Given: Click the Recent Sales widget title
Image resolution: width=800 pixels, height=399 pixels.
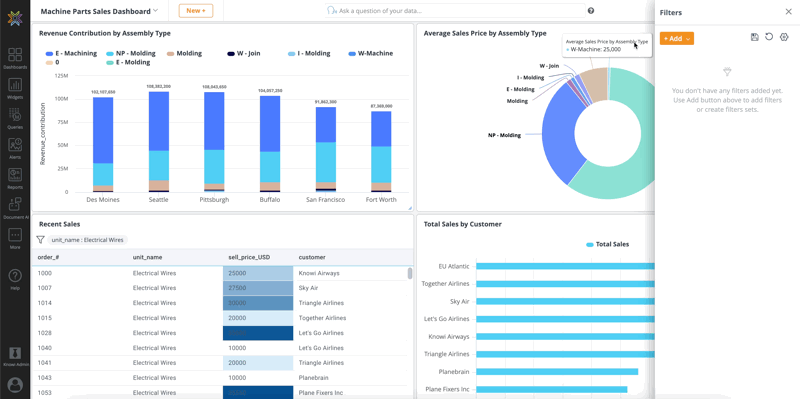Looking at the screenshot, I should click(59, 224).
